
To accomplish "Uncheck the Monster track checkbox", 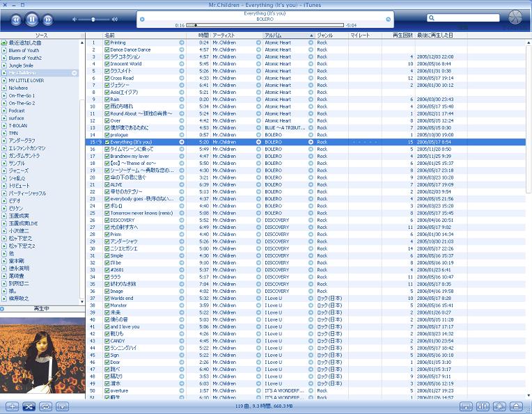I will click(107, 305).
